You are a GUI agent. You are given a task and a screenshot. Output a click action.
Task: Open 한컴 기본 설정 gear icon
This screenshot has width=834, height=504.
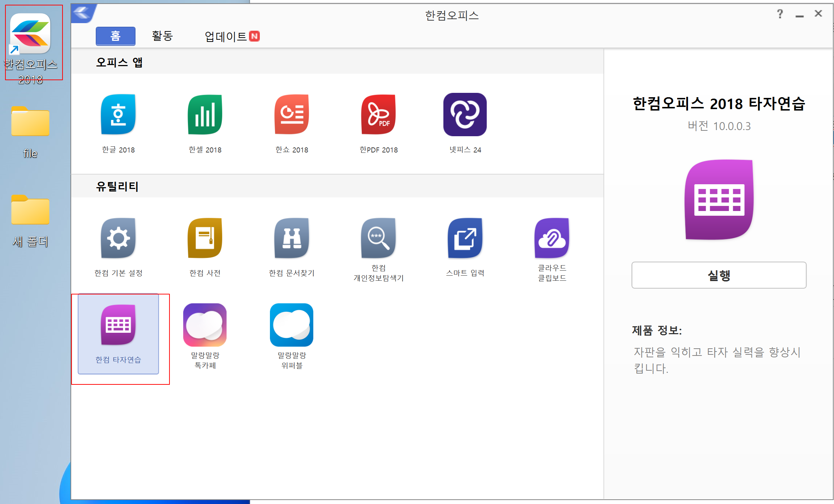(x=118, y=238)
